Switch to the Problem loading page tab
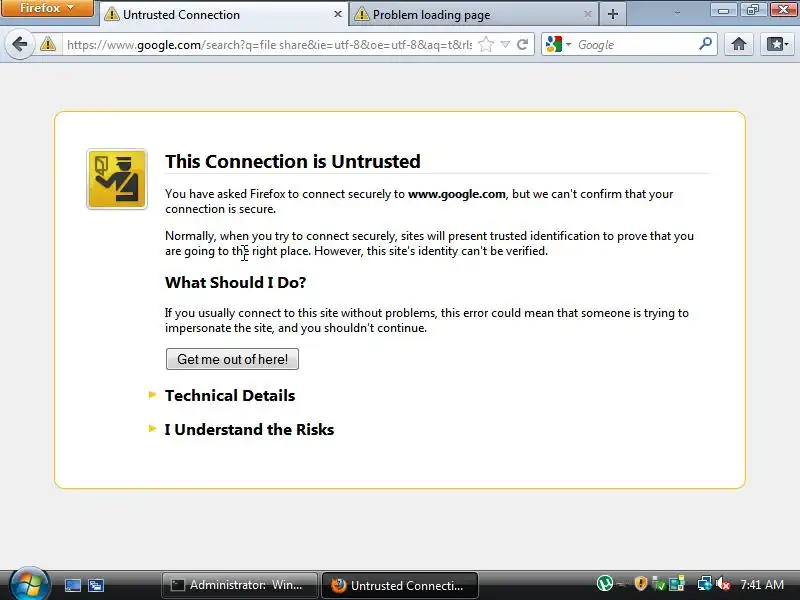800x600 pixels. [473, 15]
